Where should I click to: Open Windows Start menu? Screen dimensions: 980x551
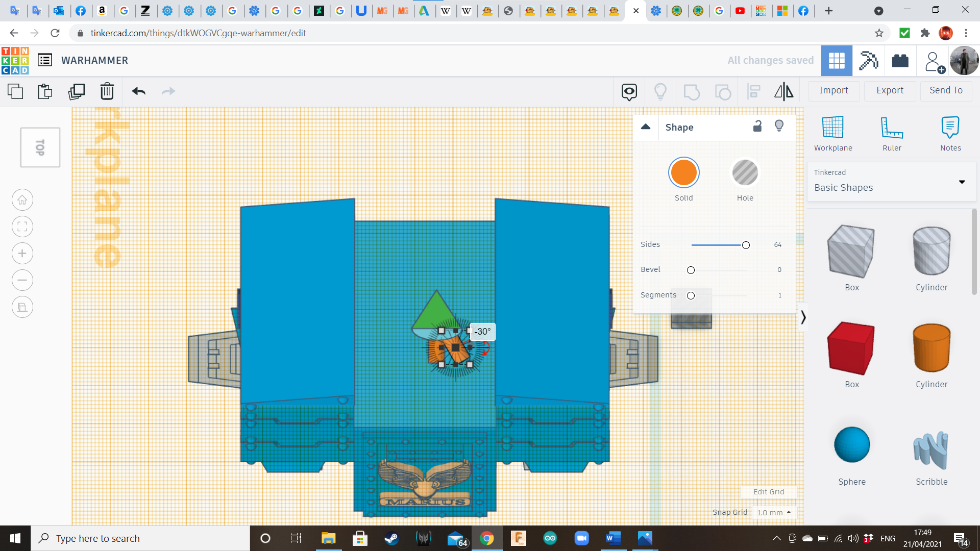[15, 538]
